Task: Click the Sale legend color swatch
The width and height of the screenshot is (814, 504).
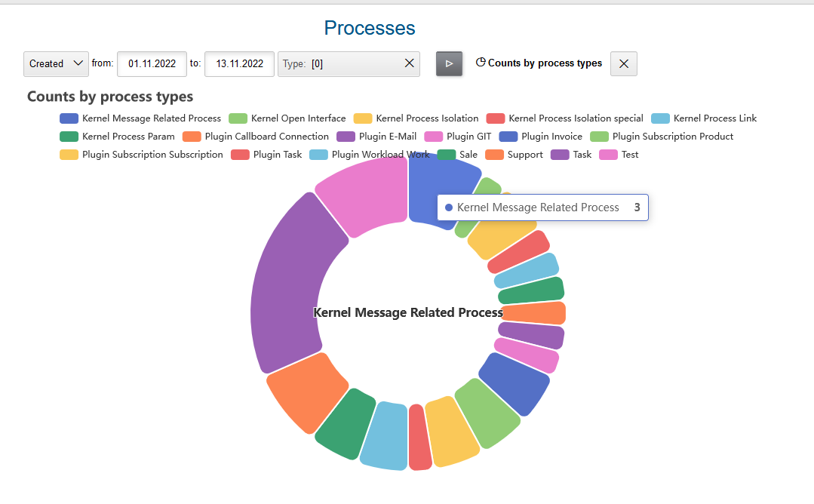Action: (447, 155)
